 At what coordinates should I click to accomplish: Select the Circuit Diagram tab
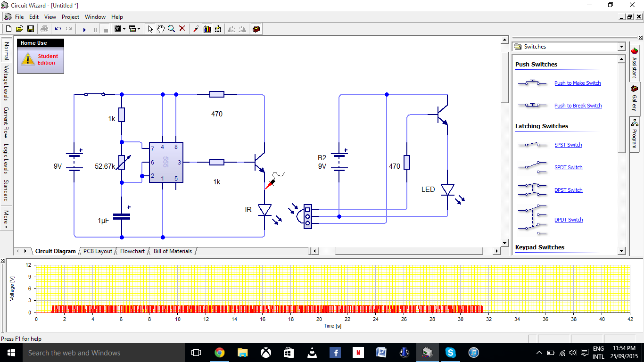(x=55, y=251)
